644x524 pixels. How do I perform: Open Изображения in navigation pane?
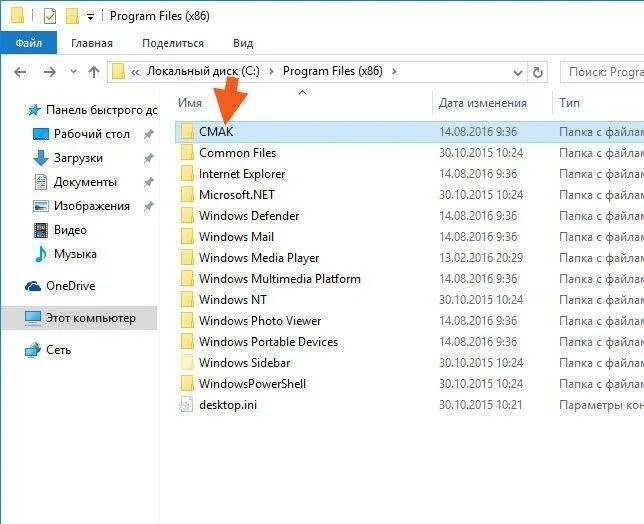click(x=92, y=206)
